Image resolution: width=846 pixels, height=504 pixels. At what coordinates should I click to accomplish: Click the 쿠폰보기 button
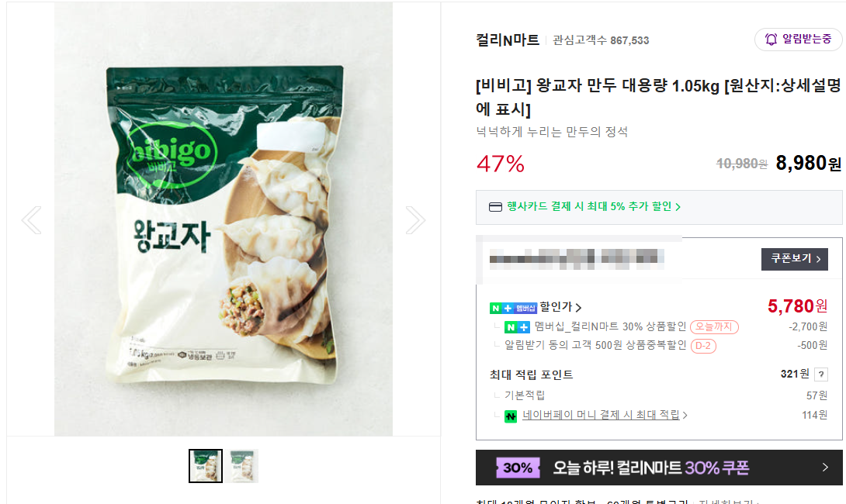pos(794,259)
